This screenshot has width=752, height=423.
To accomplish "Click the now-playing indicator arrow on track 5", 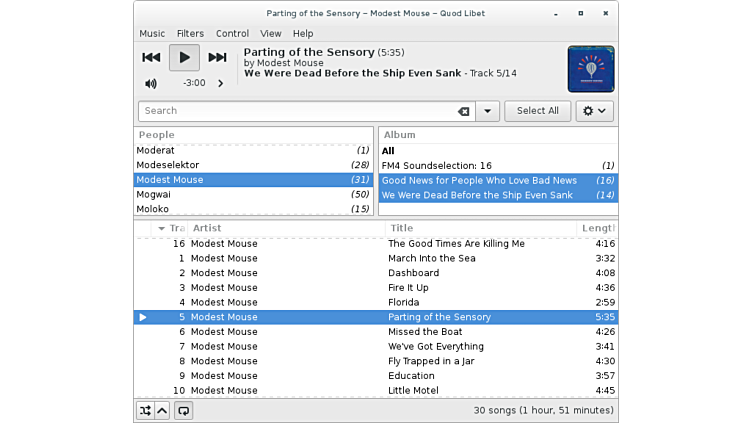I will [142, 317].
